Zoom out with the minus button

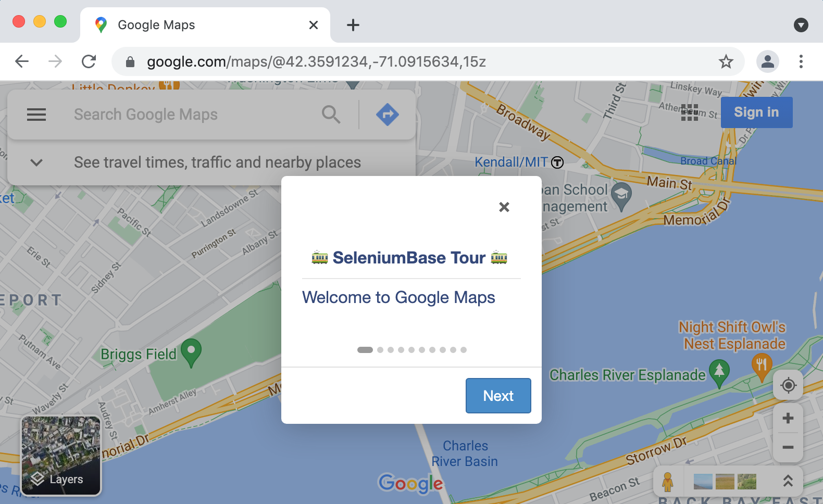788,447
